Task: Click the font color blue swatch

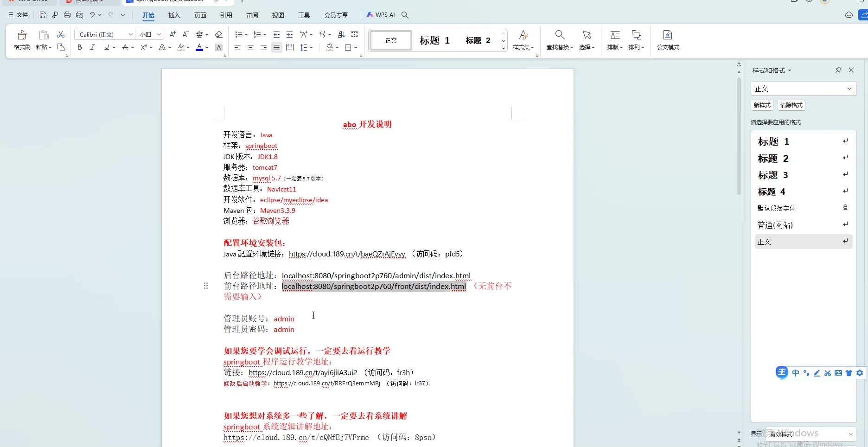Action: pyautogui.click(x=199, y=47)
